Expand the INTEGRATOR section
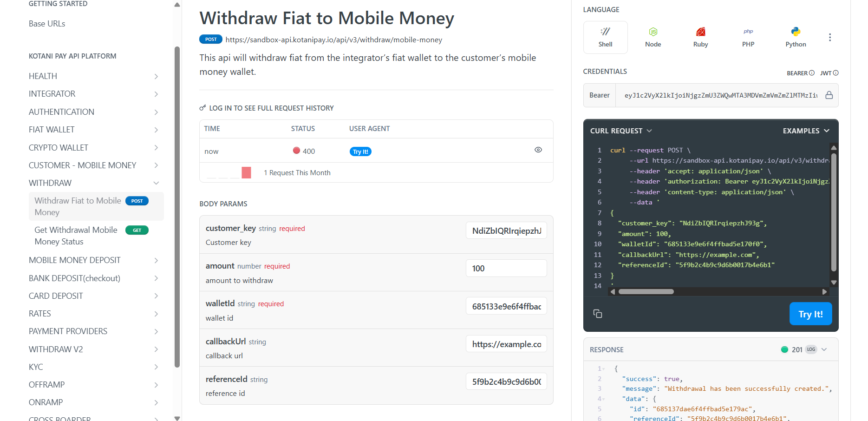Screen dimensions: 868x421 pos(94,94)
